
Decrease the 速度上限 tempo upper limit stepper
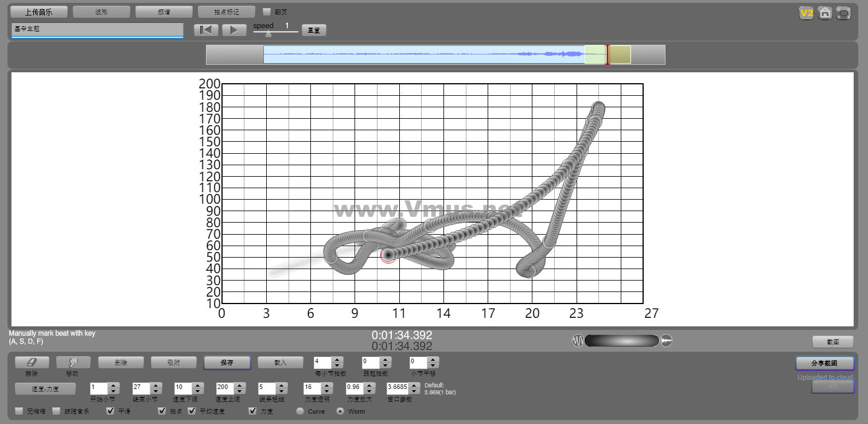(240, 390)
